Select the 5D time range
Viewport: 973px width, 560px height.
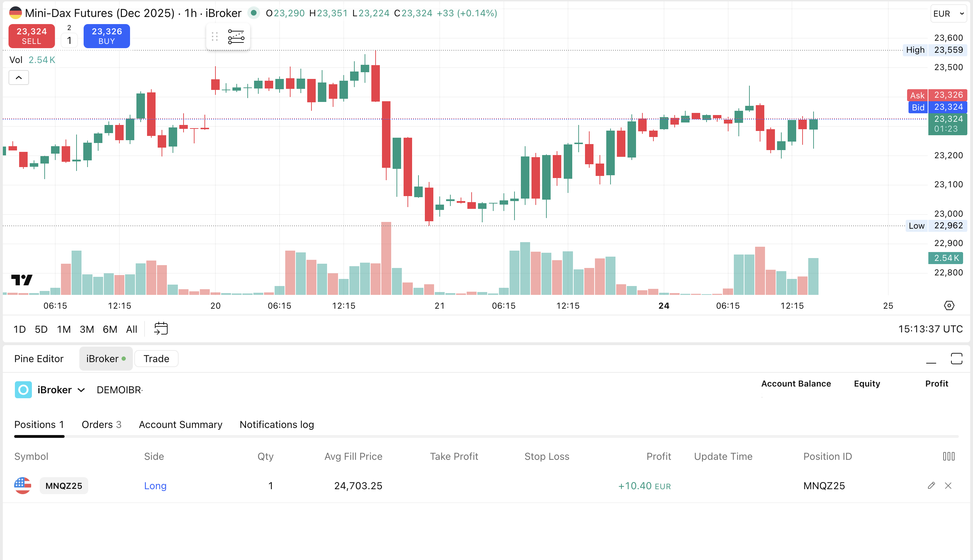pos(41,329)
